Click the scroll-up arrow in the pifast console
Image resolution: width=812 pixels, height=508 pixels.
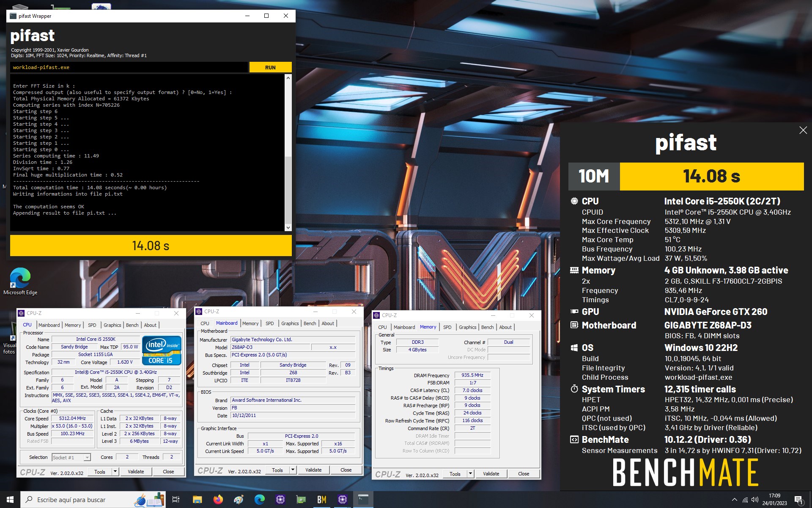click(288, 78)
